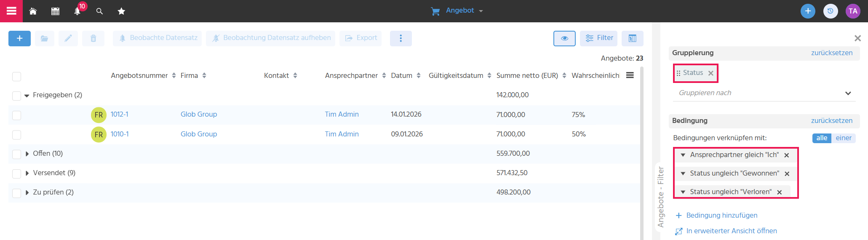Open favorites star icon

(121, 11)
